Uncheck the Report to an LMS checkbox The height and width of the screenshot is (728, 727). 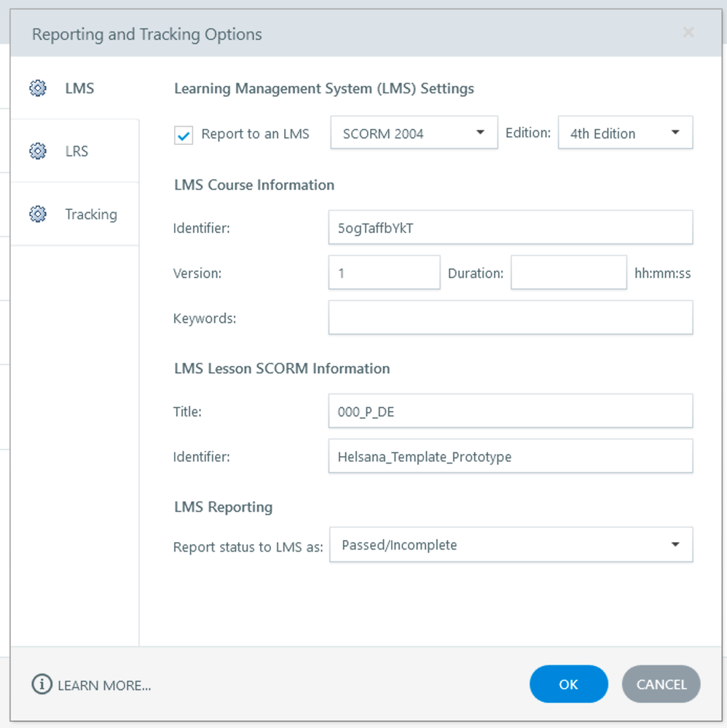(184, 135)
